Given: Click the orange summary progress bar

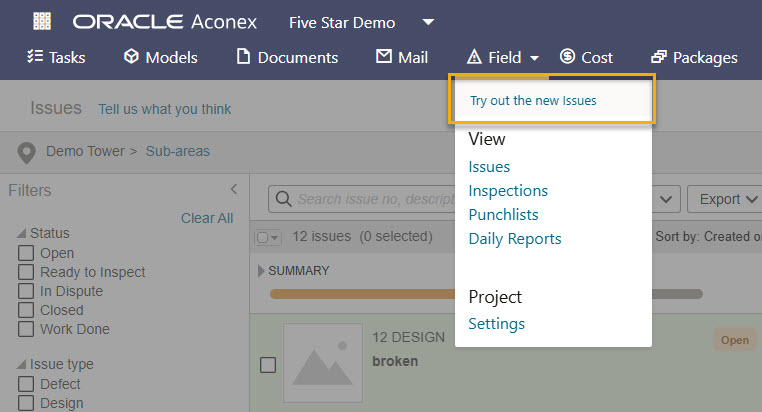Looking at the screenshot, I should click(x=362, y=294).
